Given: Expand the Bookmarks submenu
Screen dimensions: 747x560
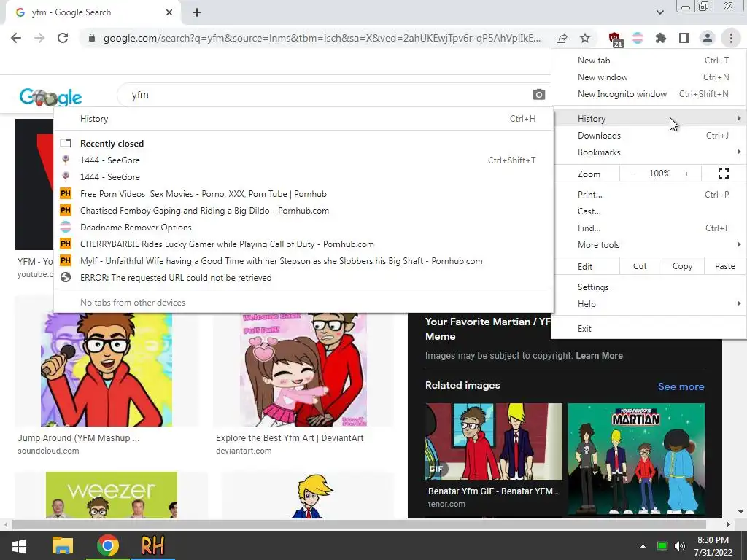Looking at the screenshot, I should pyautogui.click(x=649, y=152).
